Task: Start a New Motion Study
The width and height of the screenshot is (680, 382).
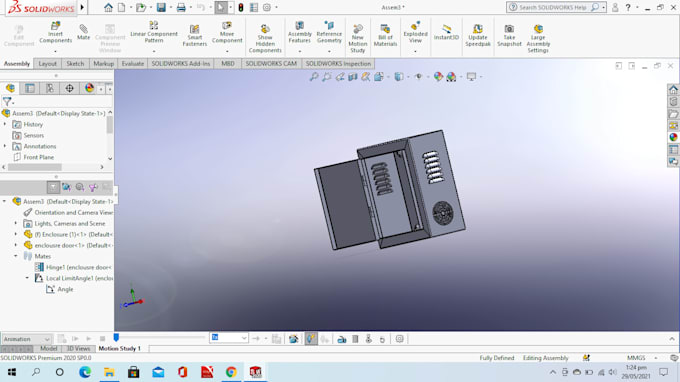Action: [x=358, y=39]
